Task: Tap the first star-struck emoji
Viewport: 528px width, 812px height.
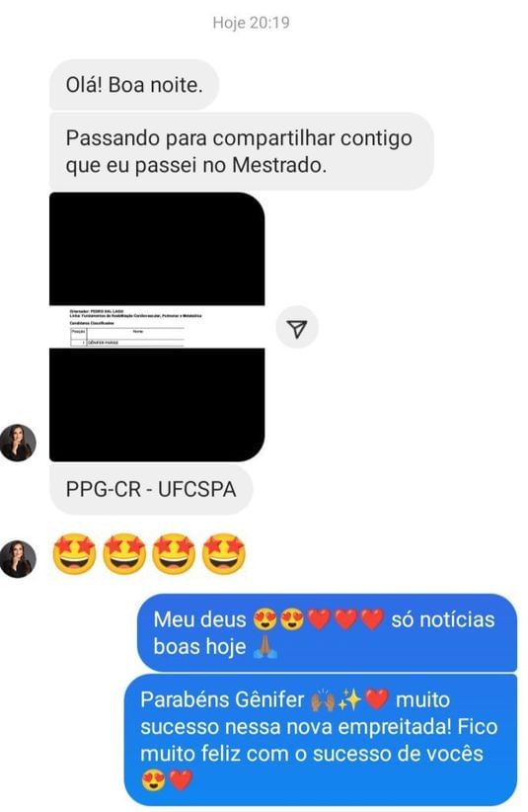Action: point(74,554)
